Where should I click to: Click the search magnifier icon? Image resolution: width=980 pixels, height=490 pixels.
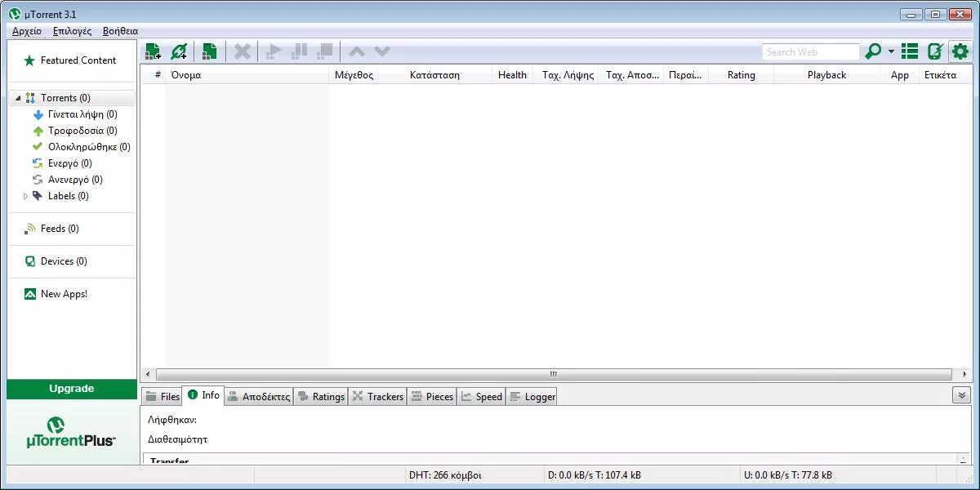click(x=873, y=51)
